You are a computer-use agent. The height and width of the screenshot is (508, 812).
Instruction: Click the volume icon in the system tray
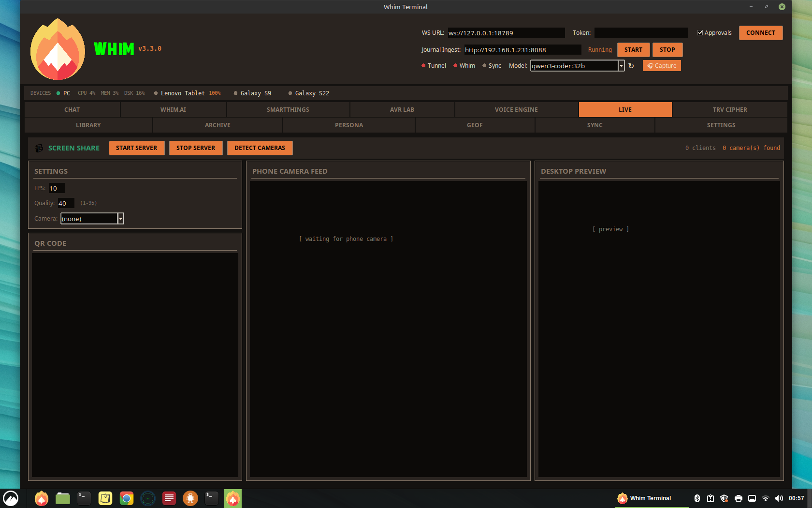[779, 498]
